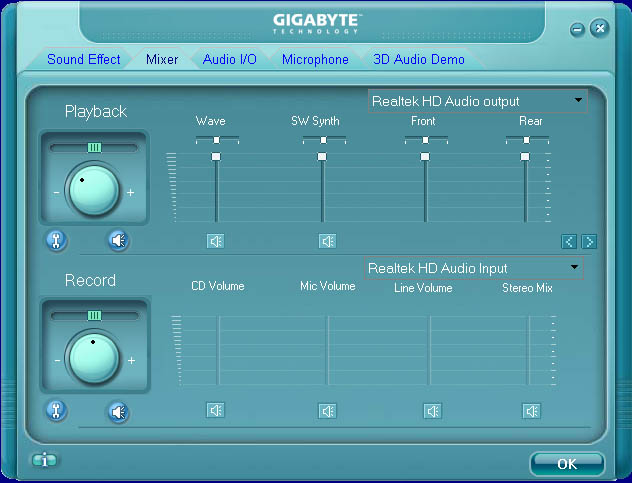Open the Microphone tab
The width and height of the screenshot is (632, 483).
point(315,59)
